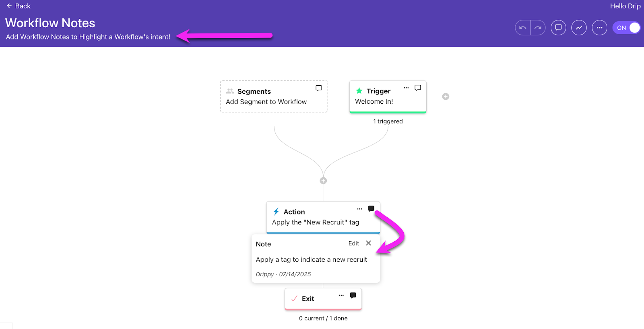The image size is (644, 329).
Task: Click the Hello Drip account label
Action: pyautogui.click(x=625, y=6)
